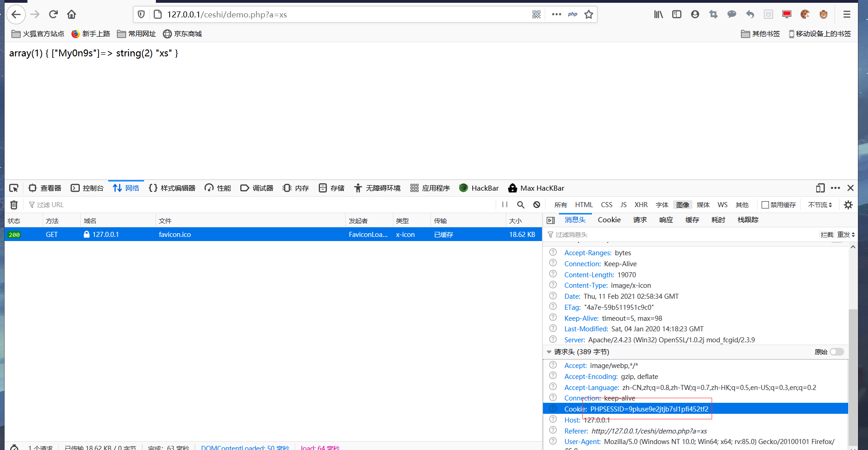Open the HackBar tab
This screenshot has height=450, width=868.
pyautogui.click(x=479, y=188)
